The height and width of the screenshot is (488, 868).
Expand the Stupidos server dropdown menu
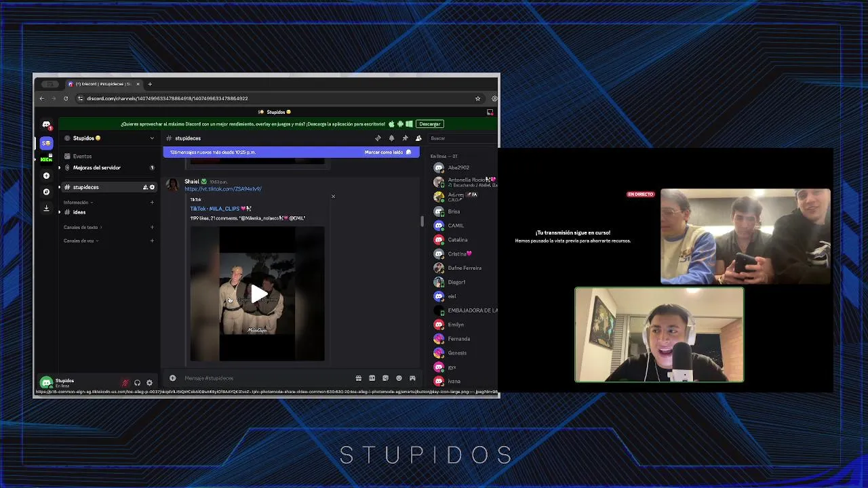[152, 138]
